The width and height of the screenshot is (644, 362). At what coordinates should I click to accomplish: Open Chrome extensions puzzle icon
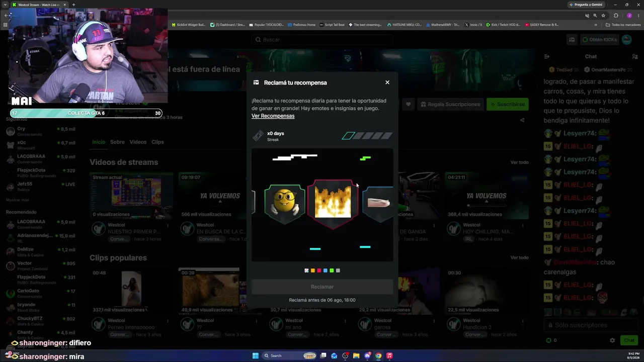pyautogui.click(x=616, y=16)
